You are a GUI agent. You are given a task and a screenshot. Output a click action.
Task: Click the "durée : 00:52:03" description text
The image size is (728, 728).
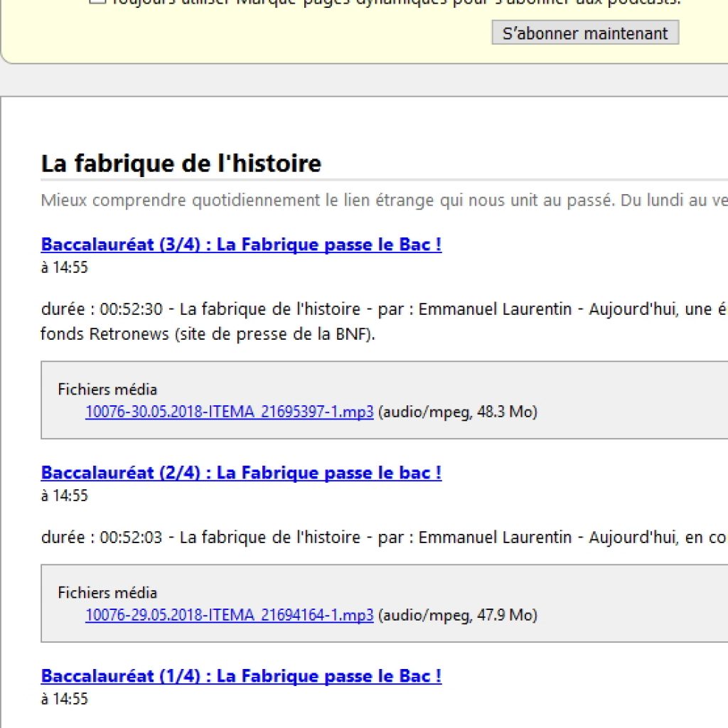tap(385, 537)
